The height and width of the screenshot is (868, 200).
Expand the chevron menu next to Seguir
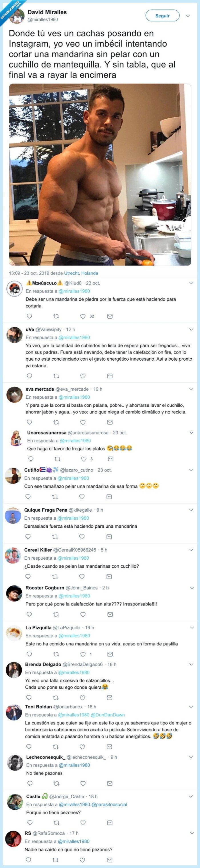188,16
